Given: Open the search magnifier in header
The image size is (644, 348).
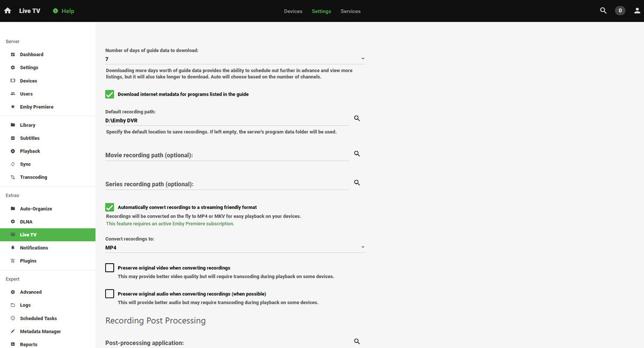Looking at the screenshot, I should [603, 11].
